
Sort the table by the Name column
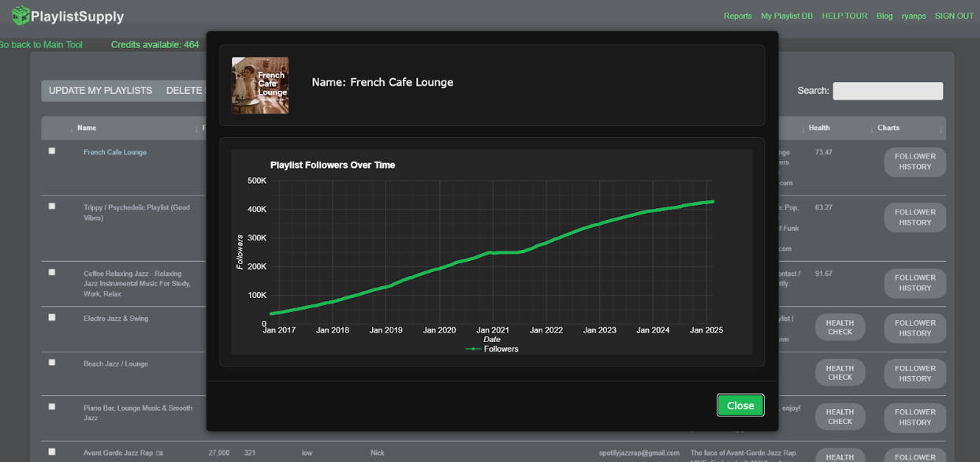click(x=87, y=127)
